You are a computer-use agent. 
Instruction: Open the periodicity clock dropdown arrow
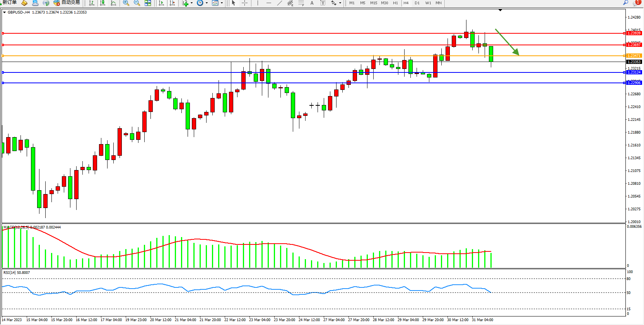click(x=207, y=3)
